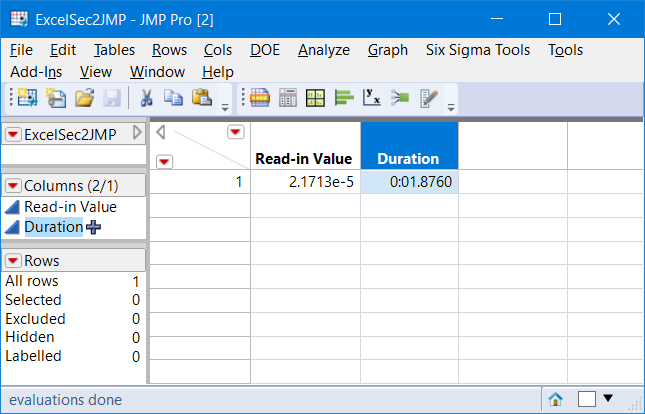Open the Add-Ins menu
This screenshot has height=414, width=645.
coord(36,72)
